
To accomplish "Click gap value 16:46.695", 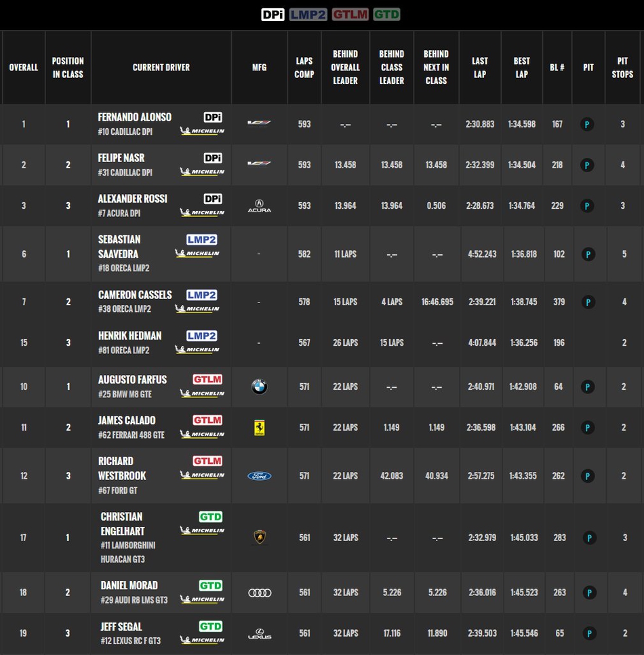I will [x=437, y=302].
